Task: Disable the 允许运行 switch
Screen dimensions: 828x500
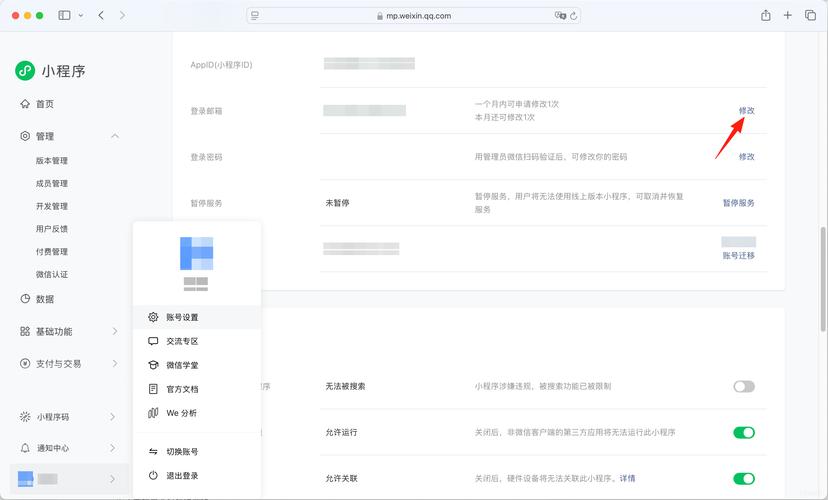Action: point(744,432)
